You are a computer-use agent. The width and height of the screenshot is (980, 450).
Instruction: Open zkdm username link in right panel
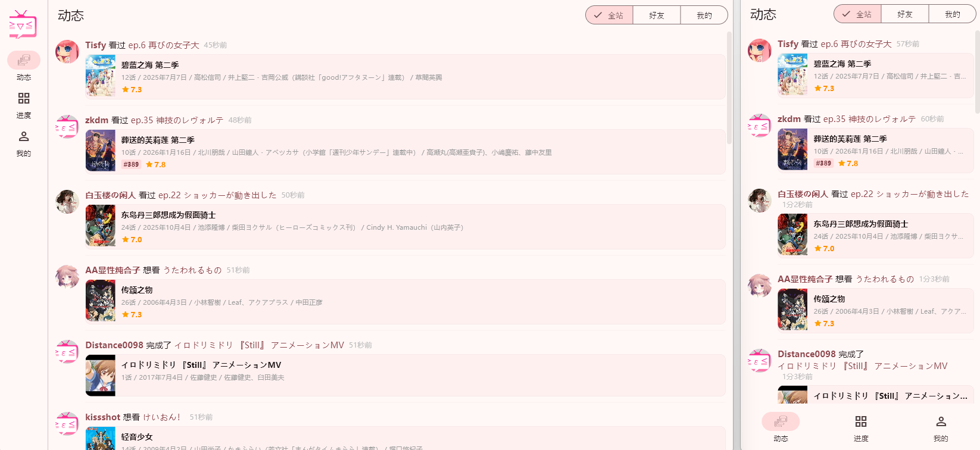[x=789, y=119]
